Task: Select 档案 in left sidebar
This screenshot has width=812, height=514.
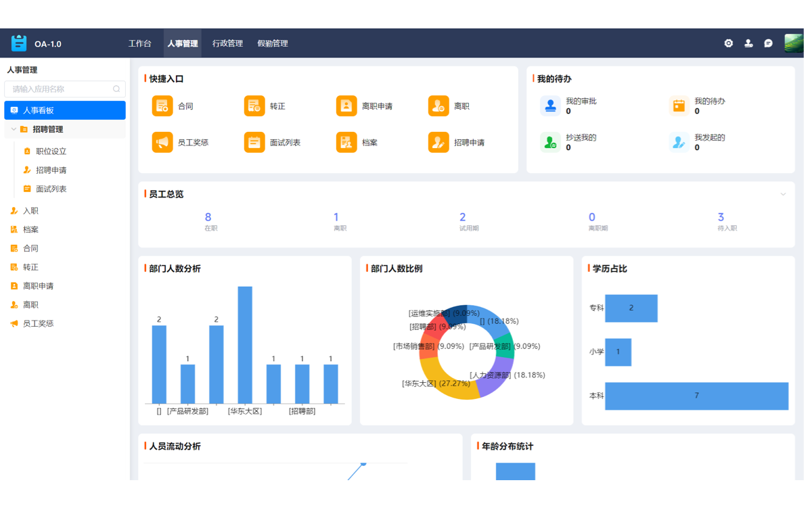Action: click(30, 230)
